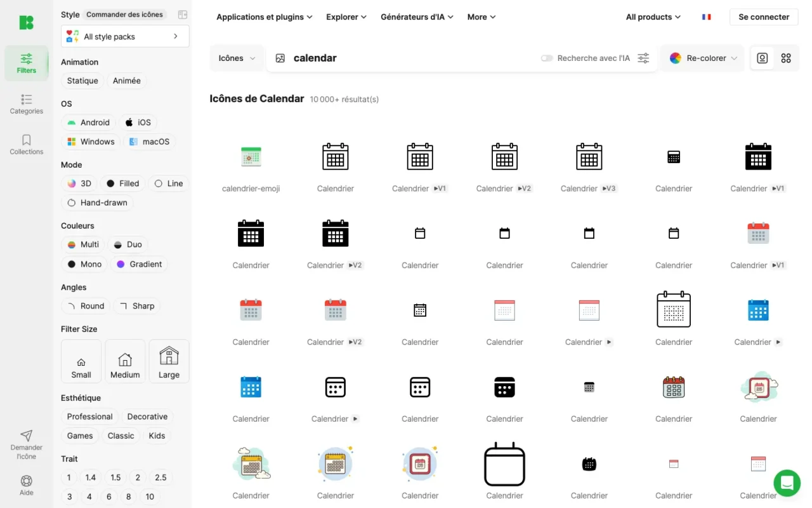Select the Calendrier V3 outlined icon
Image resolution: width=812 pixels, height=508 pixels.
pyautogui.click(x=589, y=156)
